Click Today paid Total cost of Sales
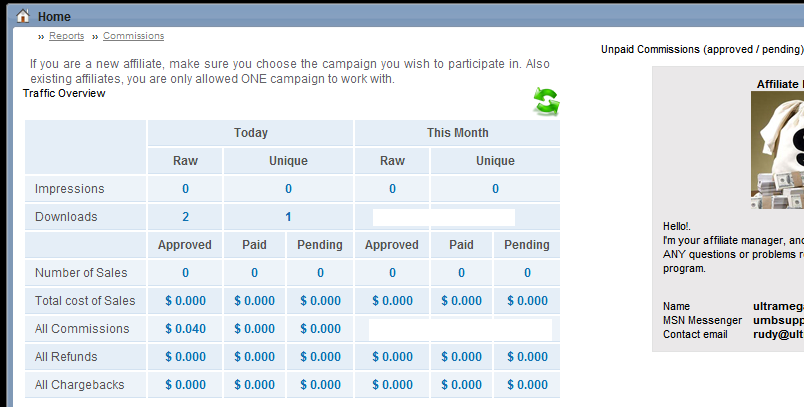Screen dimensions: 804x407 [x=254, y=301]
